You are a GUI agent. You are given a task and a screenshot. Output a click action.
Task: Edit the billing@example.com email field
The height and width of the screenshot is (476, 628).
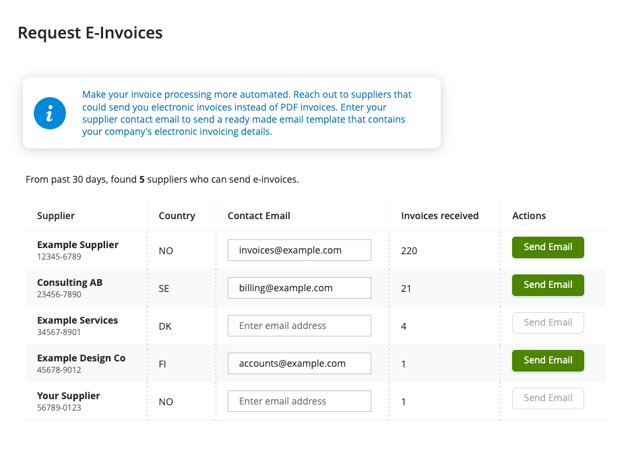[299, 288]
